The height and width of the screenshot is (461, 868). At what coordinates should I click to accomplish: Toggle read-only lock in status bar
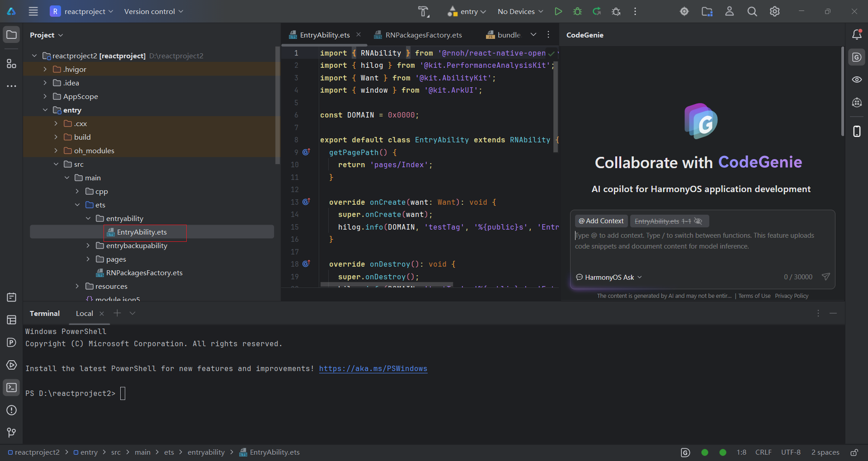[x=854, y=452]
